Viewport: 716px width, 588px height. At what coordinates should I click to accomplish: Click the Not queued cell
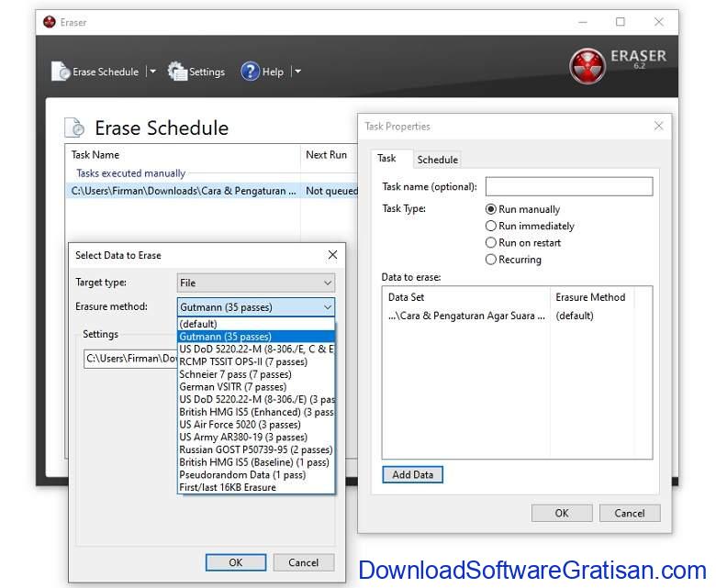[x=331, y=191]
